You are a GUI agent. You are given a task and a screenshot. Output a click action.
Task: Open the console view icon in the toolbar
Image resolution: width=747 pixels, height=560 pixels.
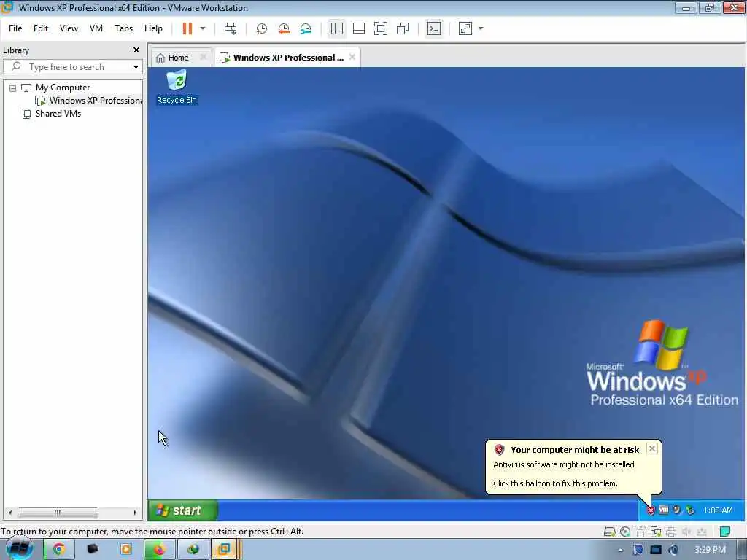tap(433, 28)
